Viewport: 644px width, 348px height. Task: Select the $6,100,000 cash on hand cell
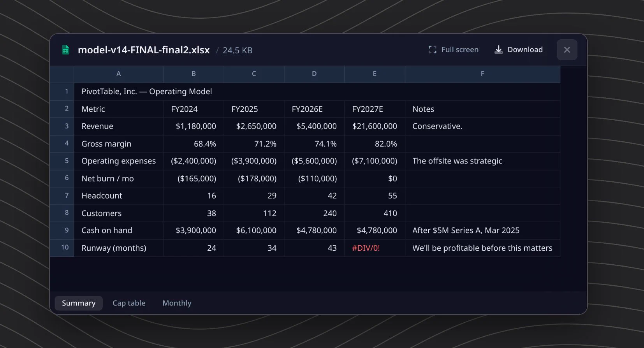coord(254,230)
